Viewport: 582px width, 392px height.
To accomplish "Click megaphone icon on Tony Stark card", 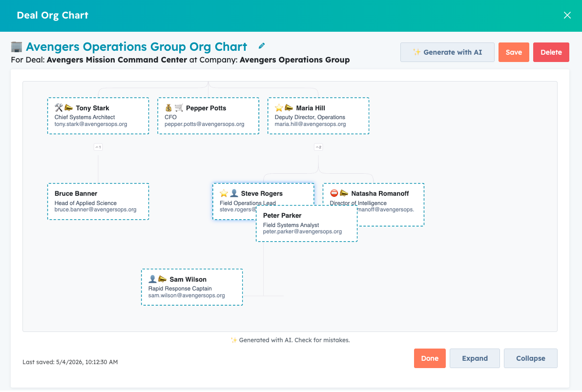I will tap(69, 108).
